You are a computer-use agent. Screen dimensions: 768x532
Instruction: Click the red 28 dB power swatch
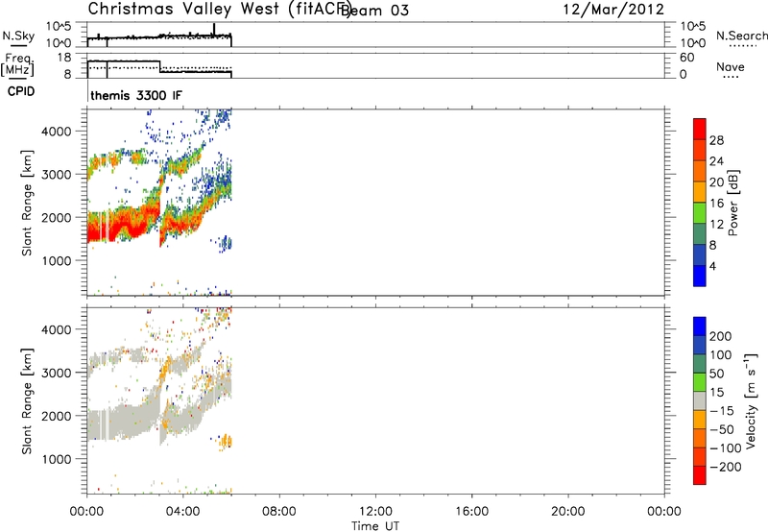click(x=700, y=129)
